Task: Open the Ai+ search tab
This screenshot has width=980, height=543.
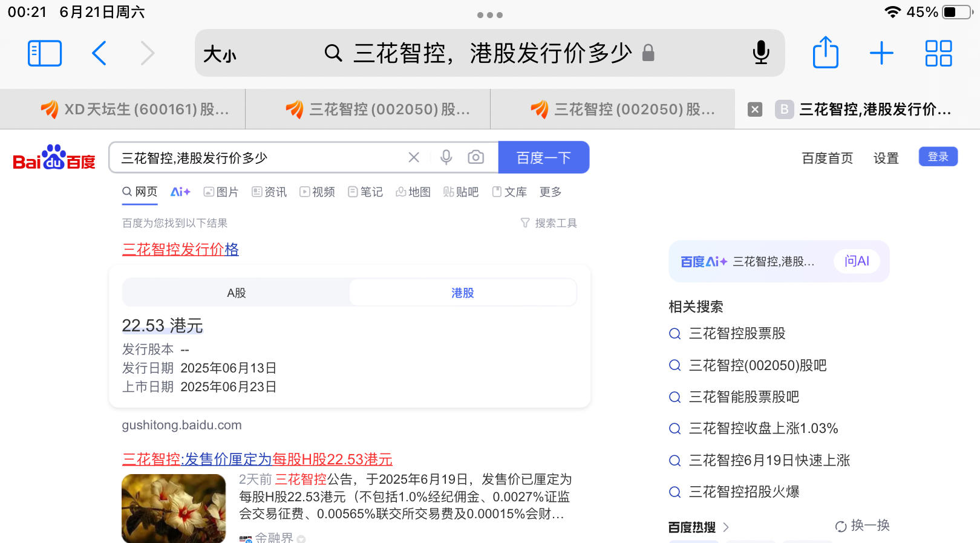Action: click(180, 192)
